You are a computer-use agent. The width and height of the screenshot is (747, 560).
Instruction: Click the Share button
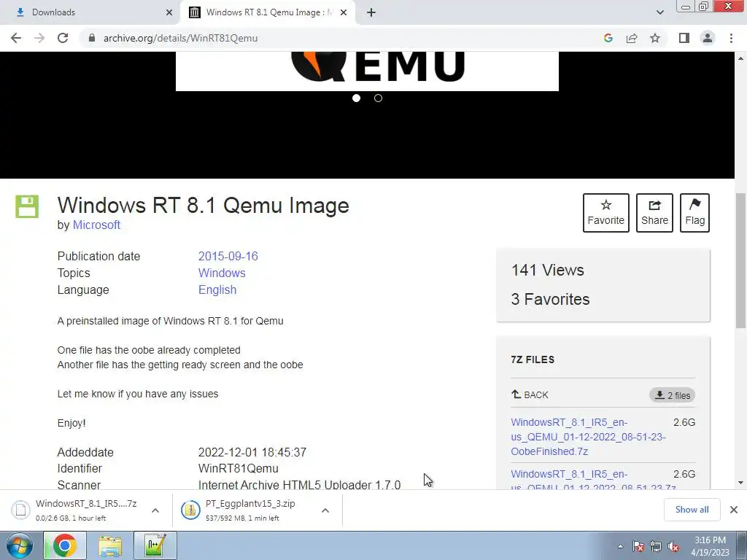pyautogui.click(x=654, y=213)
